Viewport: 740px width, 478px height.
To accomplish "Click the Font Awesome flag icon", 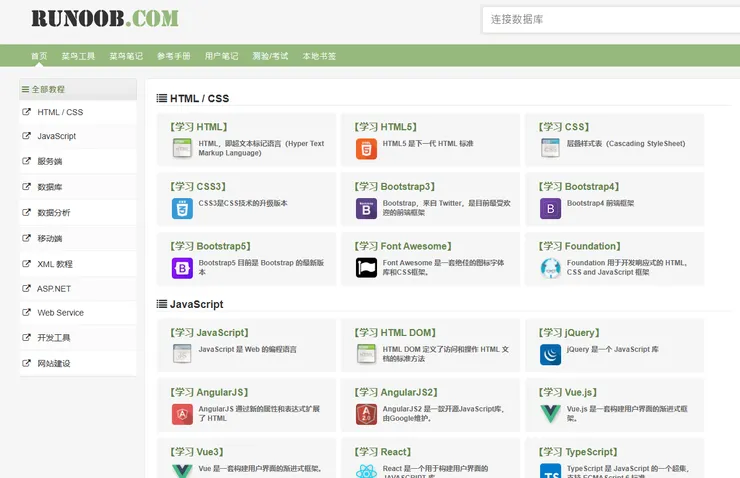I will (x=366, y=268).
